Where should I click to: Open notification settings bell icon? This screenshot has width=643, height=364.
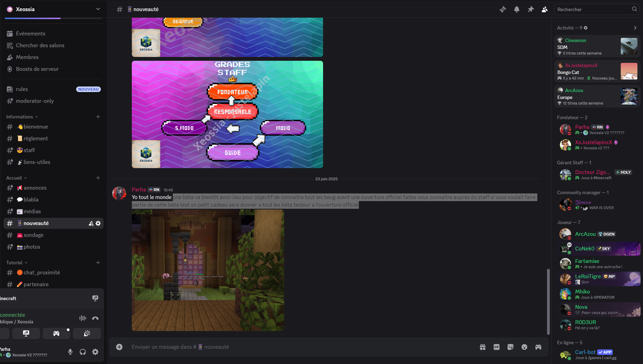click(517, 9)
